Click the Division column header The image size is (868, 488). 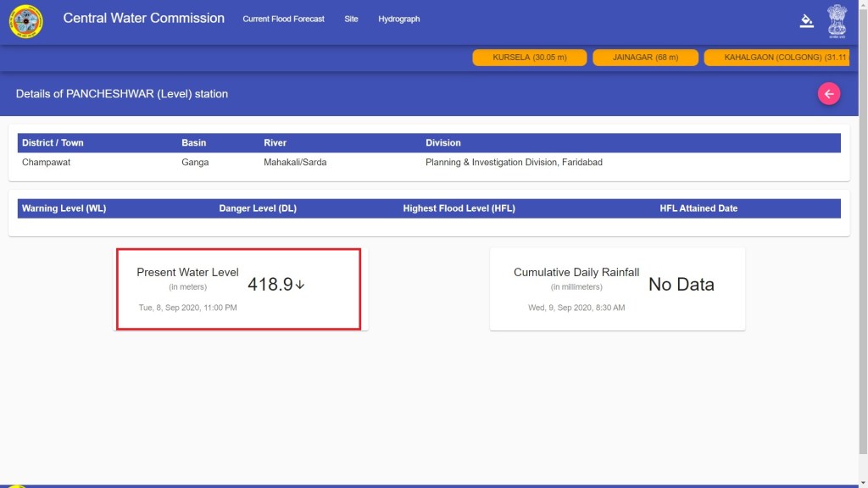pyautogui.click(x=443, y=142)
